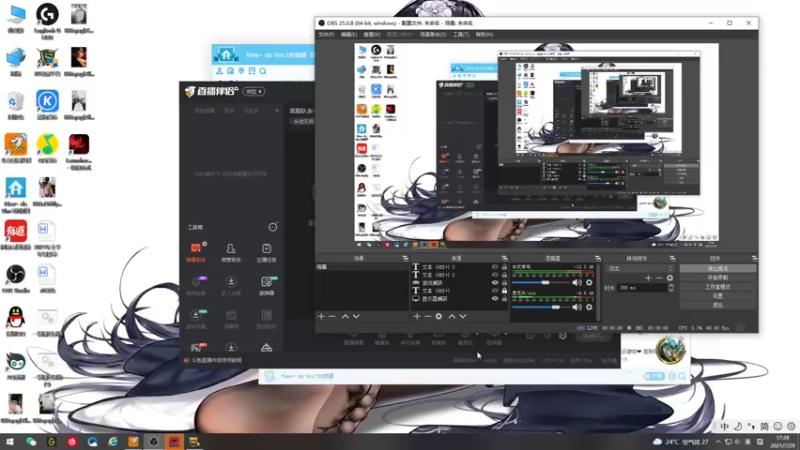
Task: Open the OBS Edit menu
Action: point(349,35)
